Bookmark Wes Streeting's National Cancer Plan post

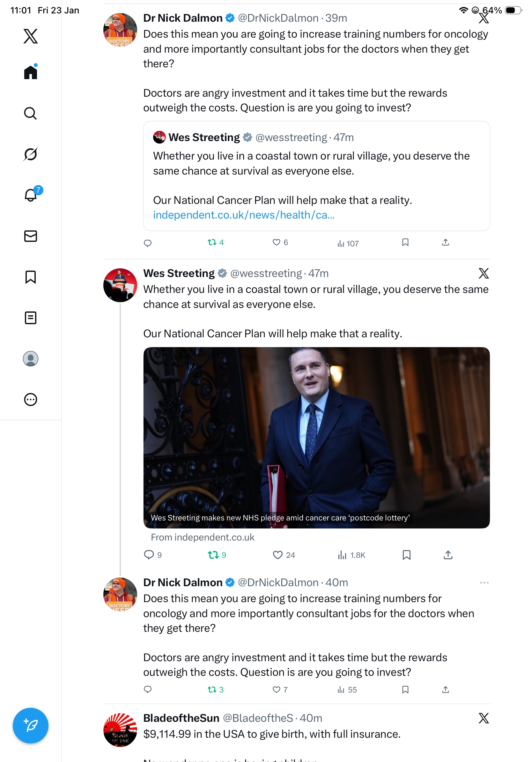[x=406, y=555]
